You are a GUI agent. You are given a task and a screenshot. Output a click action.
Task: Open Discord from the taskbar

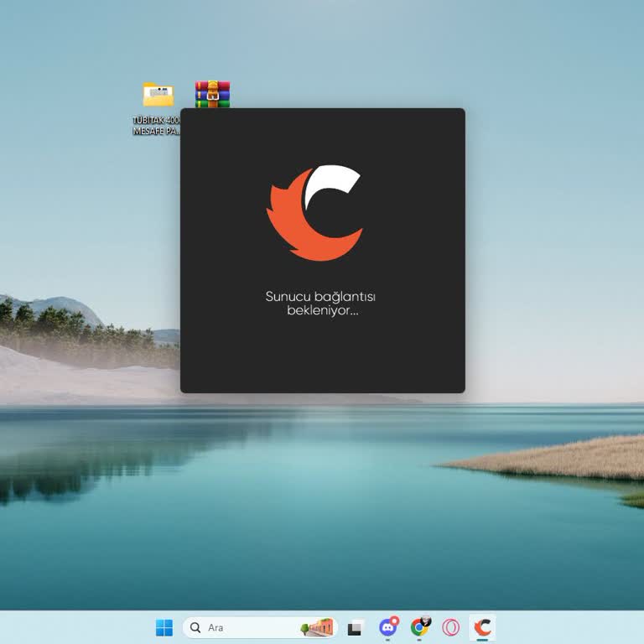[387, 627]
